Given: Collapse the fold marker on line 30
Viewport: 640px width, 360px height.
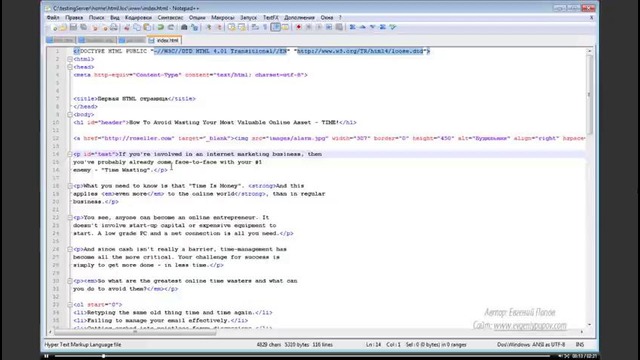Looking at the screenshot, I should pos(70,281).
